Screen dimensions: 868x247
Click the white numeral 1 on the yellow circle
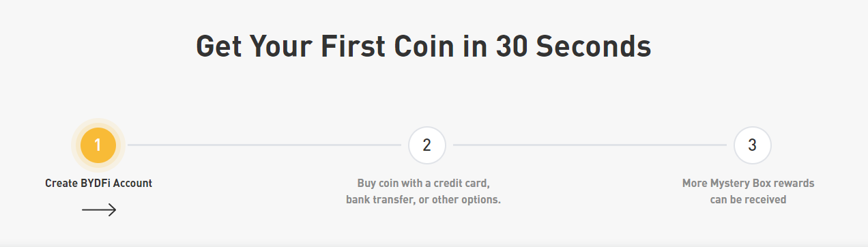coord(98,145)
